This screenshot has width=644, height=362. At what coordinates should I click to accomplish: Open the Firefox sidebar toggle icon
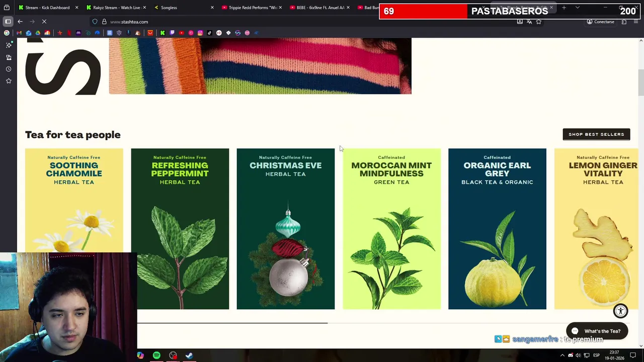pyautogui.click(x=8, y=22)
